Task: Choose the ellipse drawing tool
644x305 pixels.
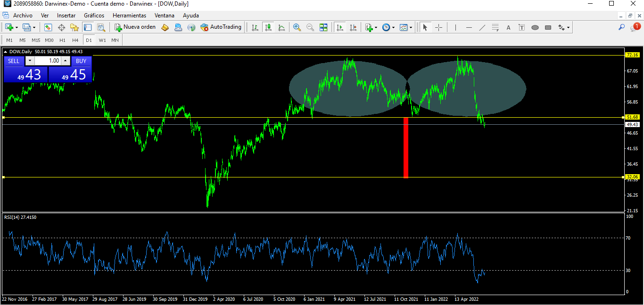Action: pos(535,27)
